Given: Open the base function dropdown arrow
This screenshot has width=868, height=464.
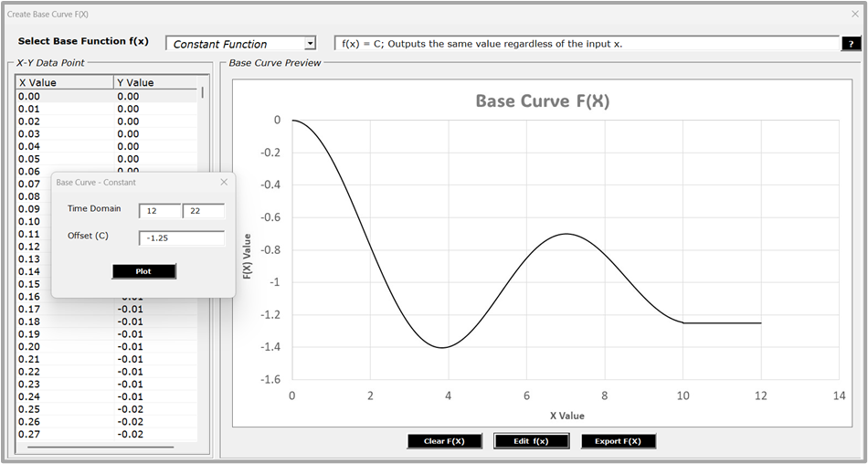Looking at the screenshot, I should pyautogui.click(x=310, y=43).
